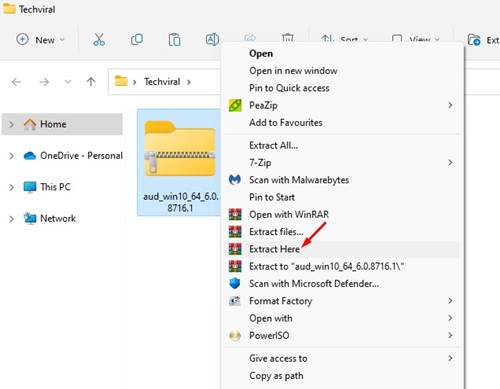This screenshot has height=389, width=500.
Task: Click the Paste clipboard icon
Action: click(174, 40)
